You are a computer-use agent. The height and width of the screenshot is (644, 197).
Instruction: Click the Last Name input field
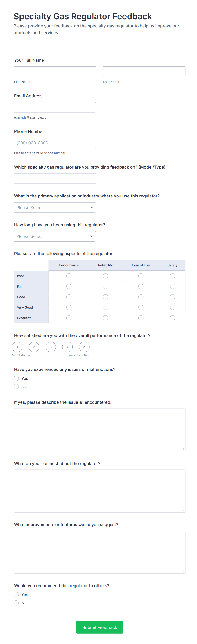pos(144,71)
